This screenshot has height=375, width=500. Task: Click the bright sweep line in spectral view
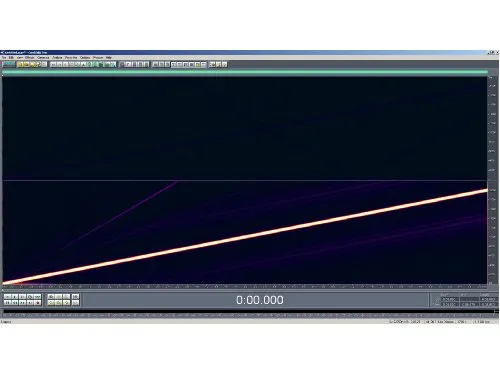click(x=245, y=237)
